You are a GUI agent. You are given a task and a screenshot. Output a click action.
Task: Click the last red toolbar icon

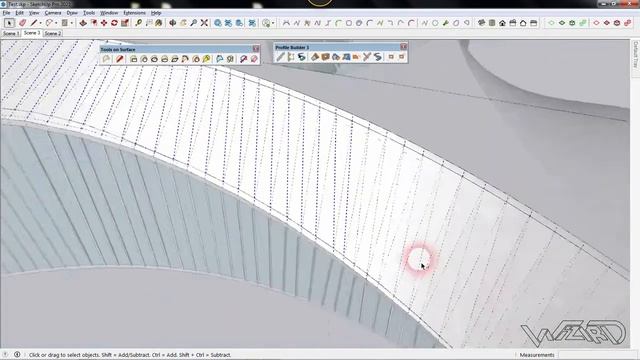click(x=628, y=23)
